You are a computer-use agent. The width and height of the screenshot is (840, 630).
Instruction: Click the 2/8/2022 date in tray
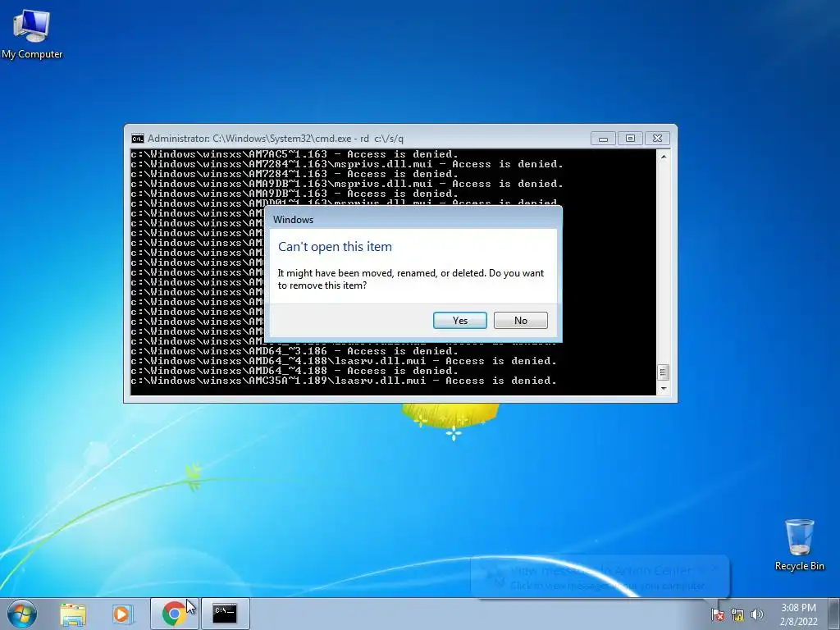coord(798,622)
